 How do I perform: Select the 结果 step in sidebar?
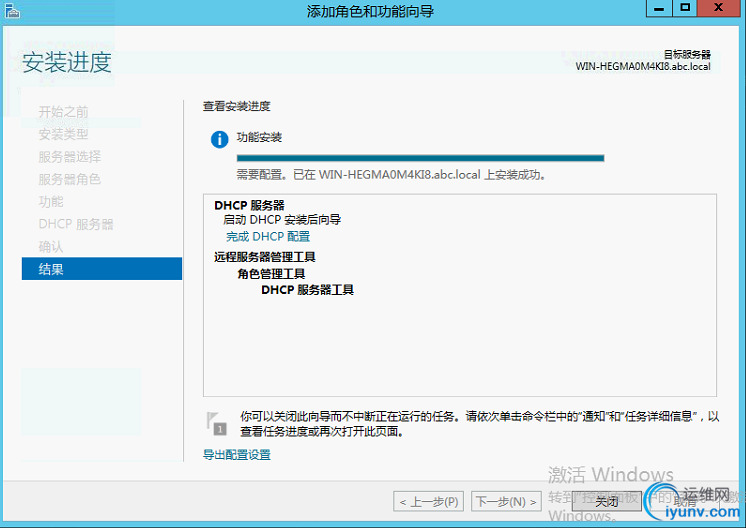coord(102,269)
